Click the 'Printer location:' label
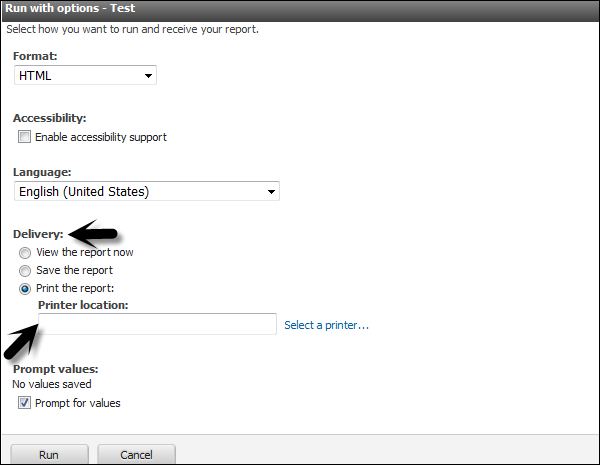The width and height of the screenshot is (600, 465). click(83, 305)
